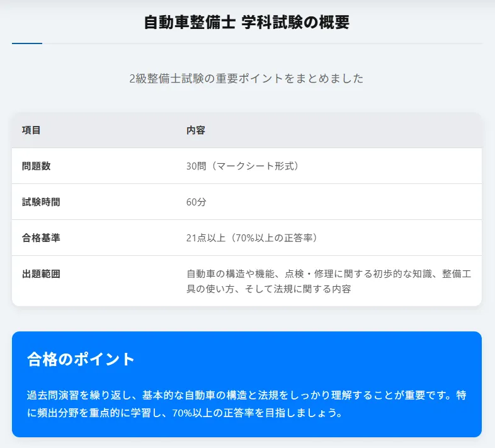Click the 60分 cell
This screenshot has height=448, width=495.
click(x=196, y=202)
